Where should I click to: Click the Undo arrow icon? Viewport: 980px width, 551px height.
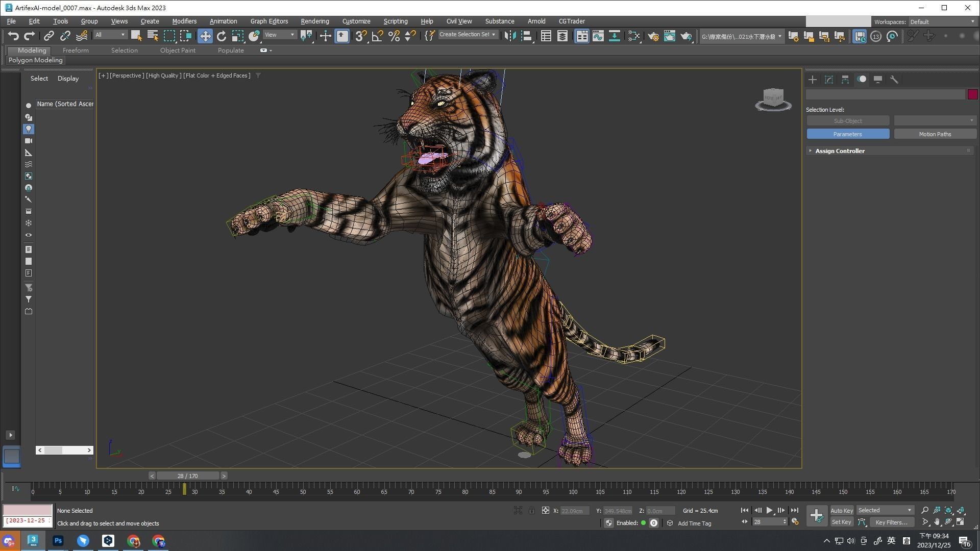13,36
